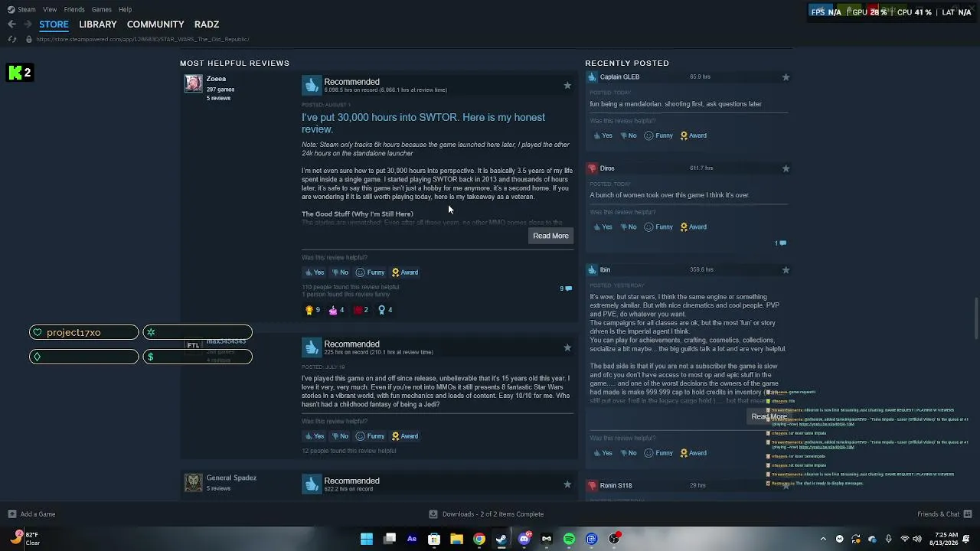The image size is (980, 551).
Task: Expand Zoeea's review with Read More
Action: click(x=550, y=236)
